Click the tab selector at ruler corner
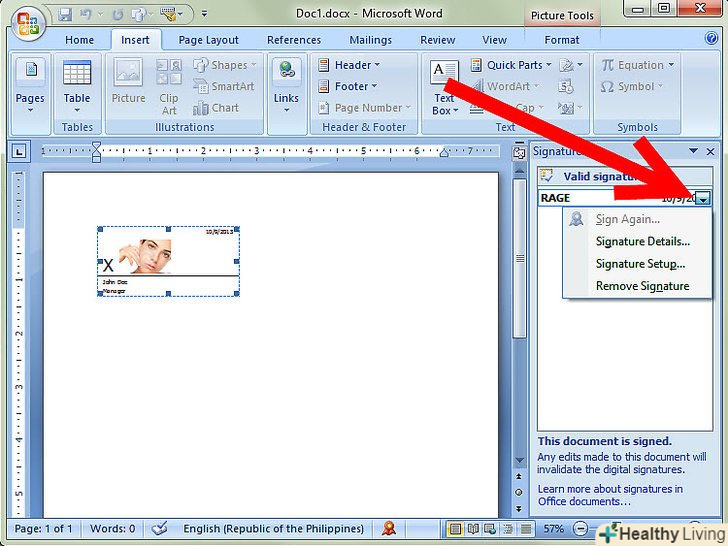The image size is (728, 546). 19,151
